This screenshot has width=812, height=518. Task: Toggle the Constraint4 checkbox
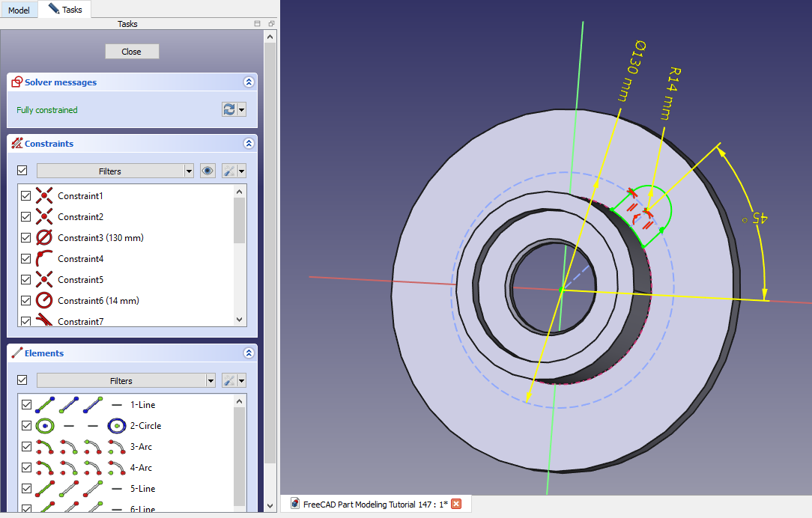26,259
